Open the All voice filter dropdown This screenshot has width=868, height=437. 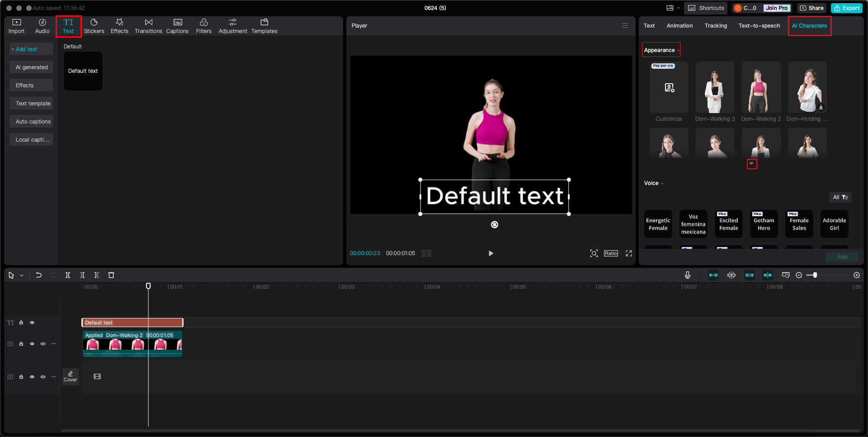[840, 197]
